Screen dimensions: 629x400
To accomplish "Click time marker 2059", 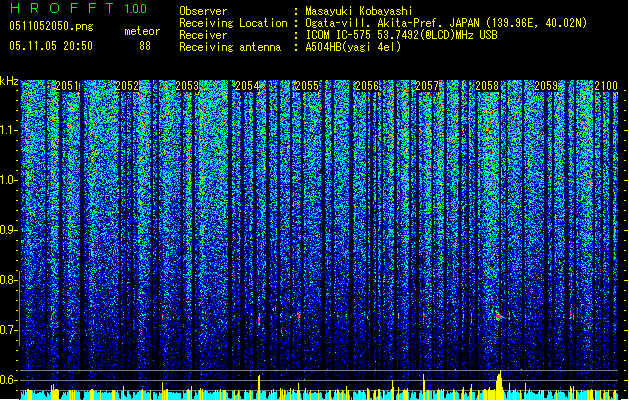I will pyautogui.click(x=546, y=86).
